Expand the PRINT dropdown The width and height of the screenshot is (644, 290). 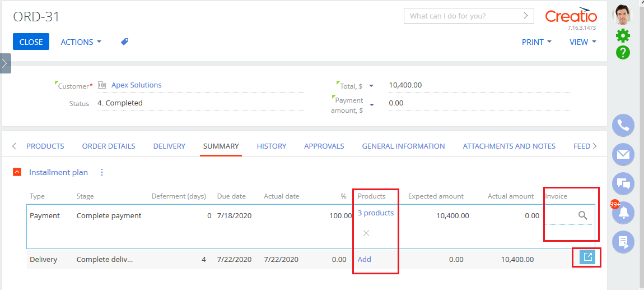pyautogui.click(x=536, y=42)
